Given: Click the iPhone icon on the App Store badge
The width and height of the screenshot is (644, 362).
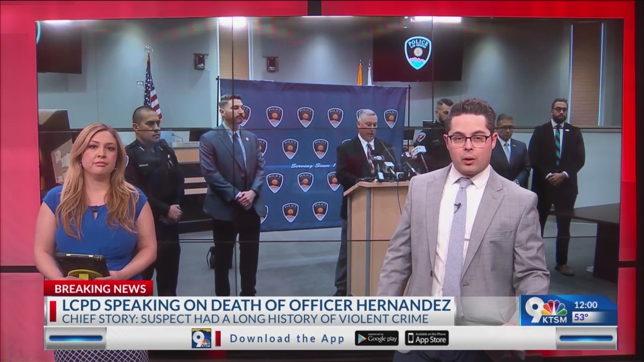Looking at the screenshot, I should coord(411,338).
